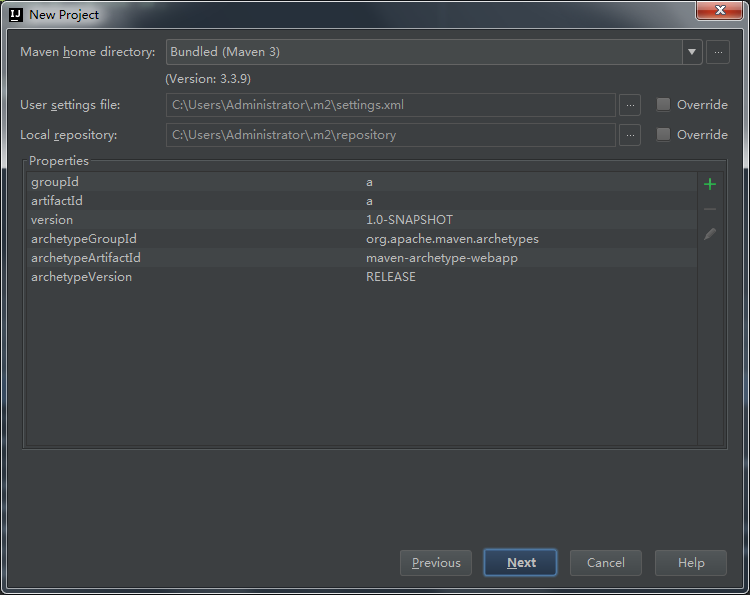Select the artifactId property row
Image resolution: width=750 pixels, height=595 pixels.
pos(362,201)
